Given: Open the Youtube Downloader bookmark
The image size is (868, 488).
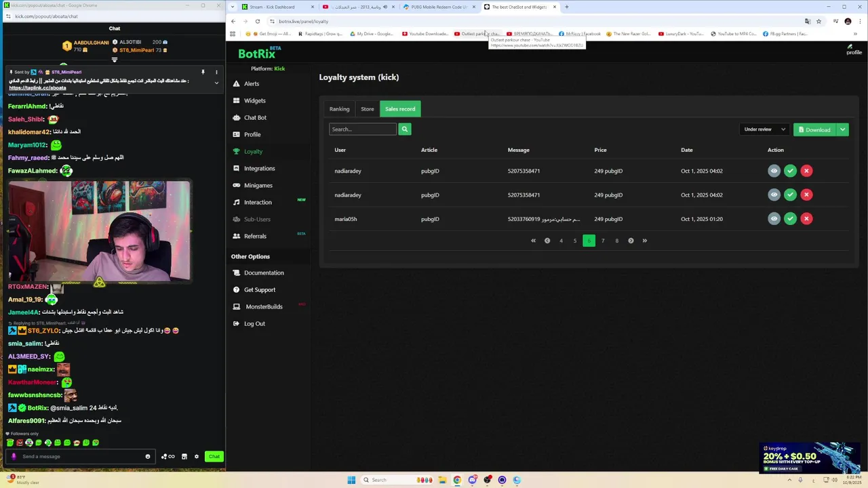Looking at the screenshot, I should pyautogui.click(x=425, y=34).
